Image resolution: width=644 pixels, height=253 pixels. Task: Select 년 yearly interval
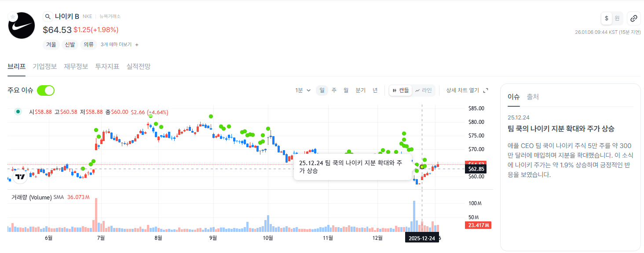[375, 90]
